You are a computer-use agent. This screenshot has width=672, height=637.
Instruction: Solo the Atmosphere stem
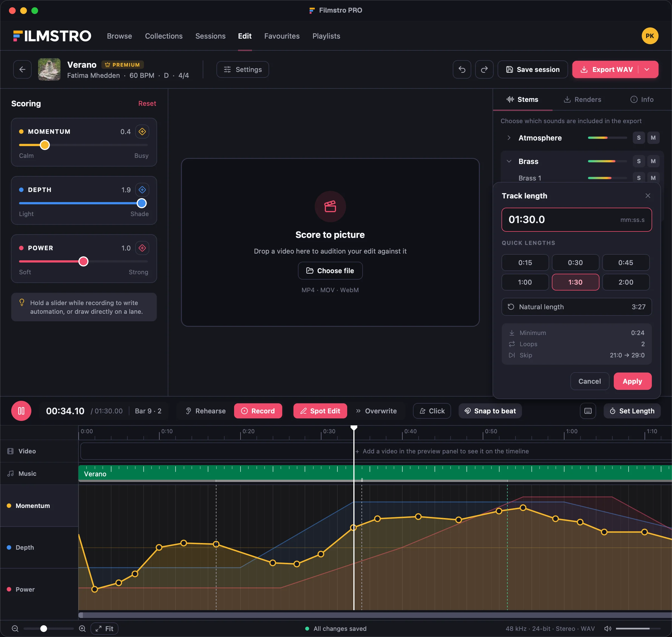pyautogui.click(x=639, y=138)
